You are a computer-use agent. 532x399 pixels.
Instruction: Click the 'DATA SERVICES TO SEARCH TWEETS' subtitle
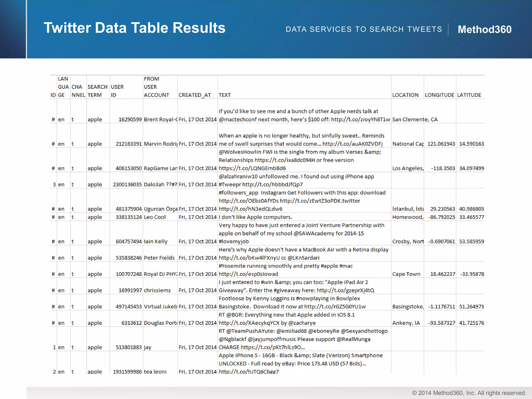click(x=364, y=29)
